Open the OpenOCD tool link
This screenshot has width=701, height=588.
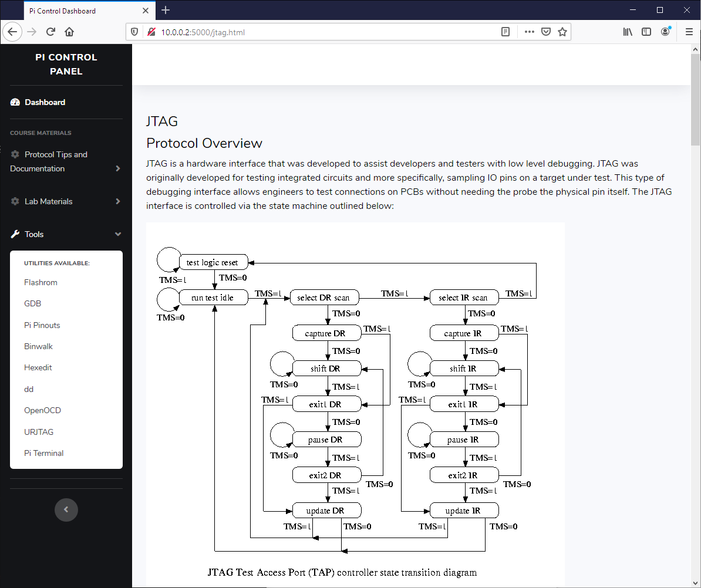pyautogui.click(x=42, y=410)
